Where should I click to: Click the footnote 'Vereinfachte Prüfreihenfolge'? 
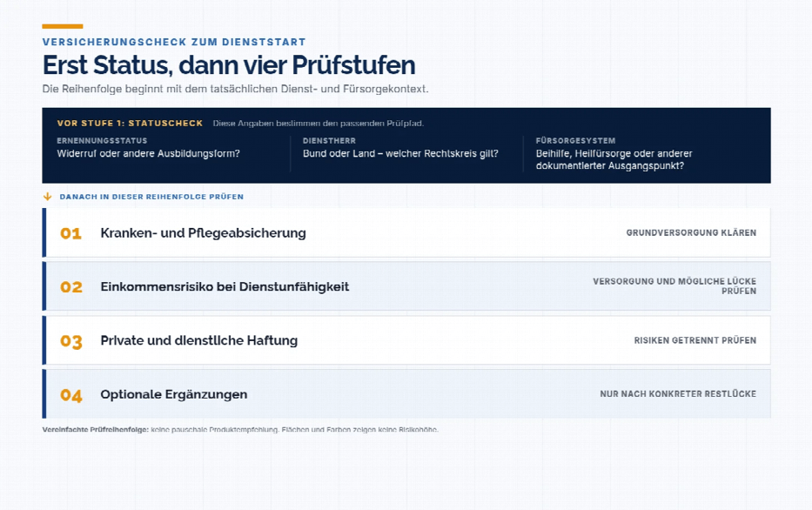(x=95, y=430)
